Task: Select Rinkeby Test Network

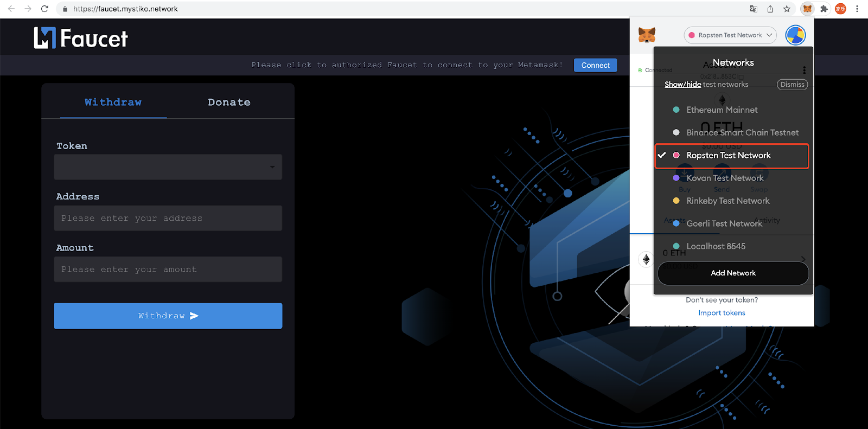Action: (733, 201)
